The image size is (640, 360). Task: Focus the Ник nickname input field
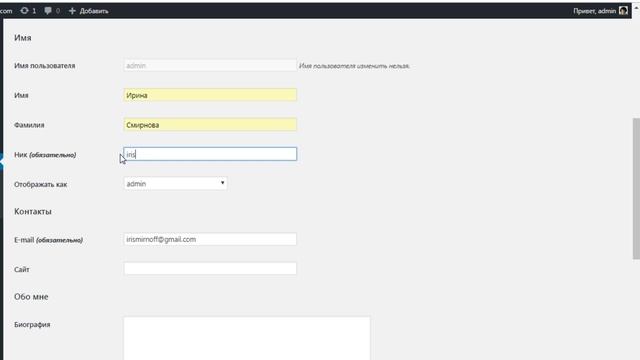tap(210, 154)
